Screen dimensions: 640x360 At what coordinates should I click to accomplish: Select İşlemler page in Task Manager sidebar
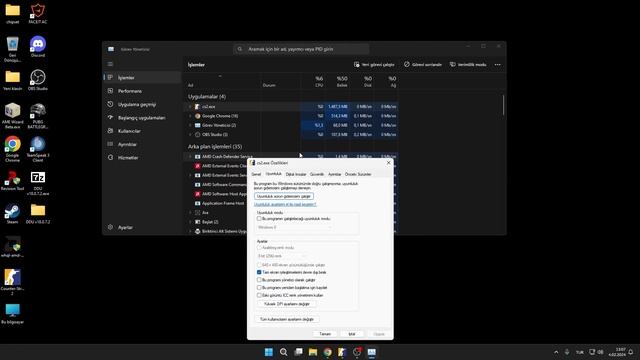click(x=142, y=78)
